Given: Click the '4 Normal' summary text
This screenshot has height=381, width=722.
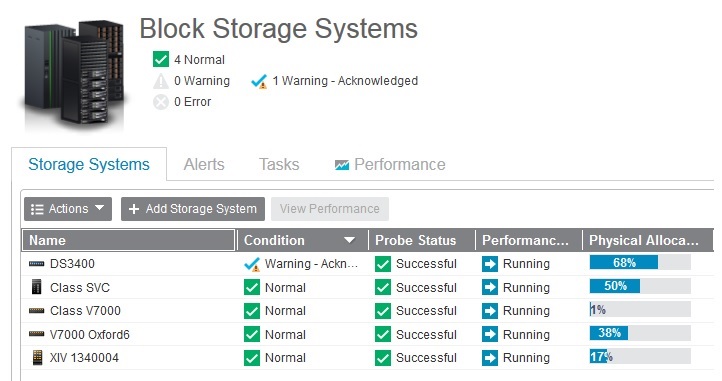Looking at the screenshot, I should coord(199,60).
